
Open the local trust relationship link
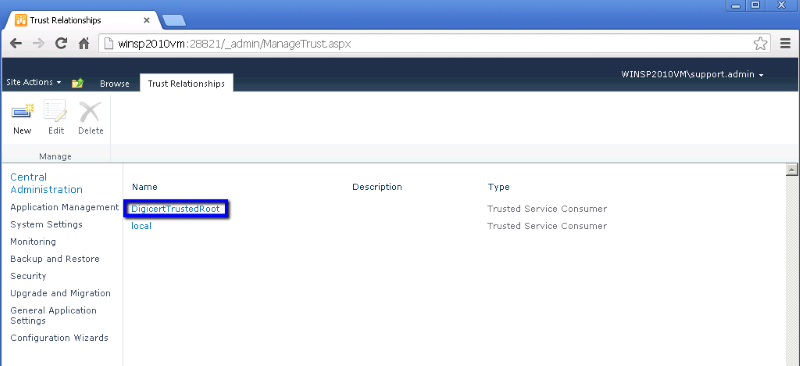[x=141, y=226]
